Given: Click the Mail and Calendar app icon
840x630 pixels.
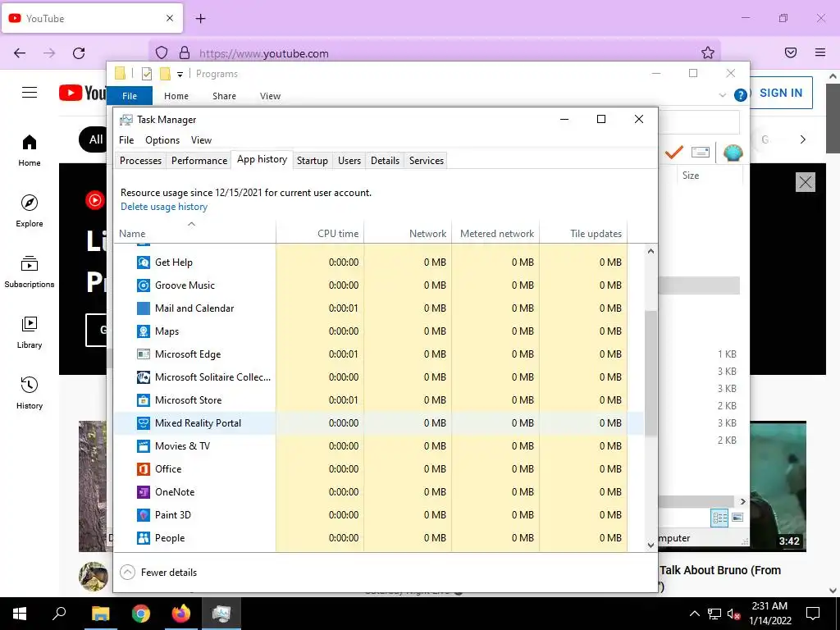Looking at the screenshot, I should click(x=143, y=308).
